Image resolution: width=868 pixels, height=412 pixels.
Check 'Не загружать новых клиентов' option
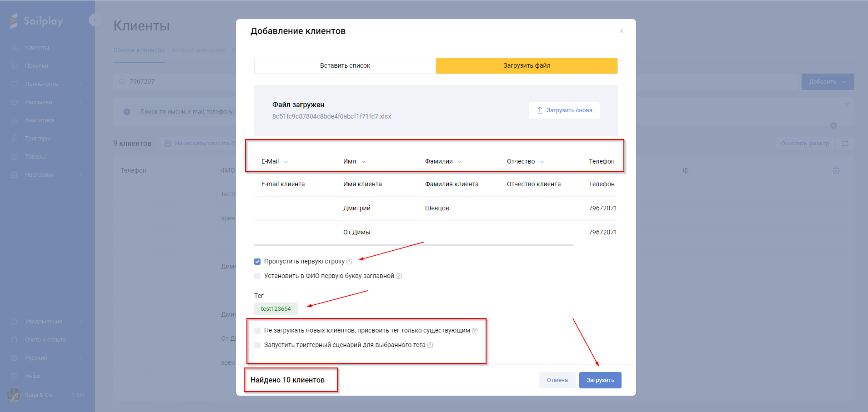click(257, 331)
